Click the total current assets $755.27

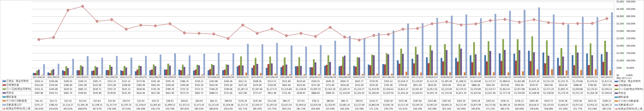[39, 105]
